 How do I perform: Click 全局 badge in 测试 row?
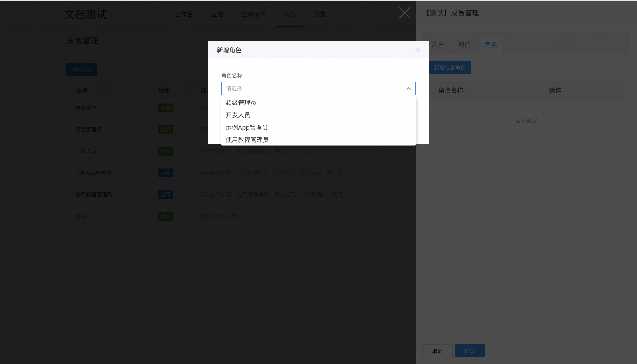pyautogui.click(x=165, y=216)
